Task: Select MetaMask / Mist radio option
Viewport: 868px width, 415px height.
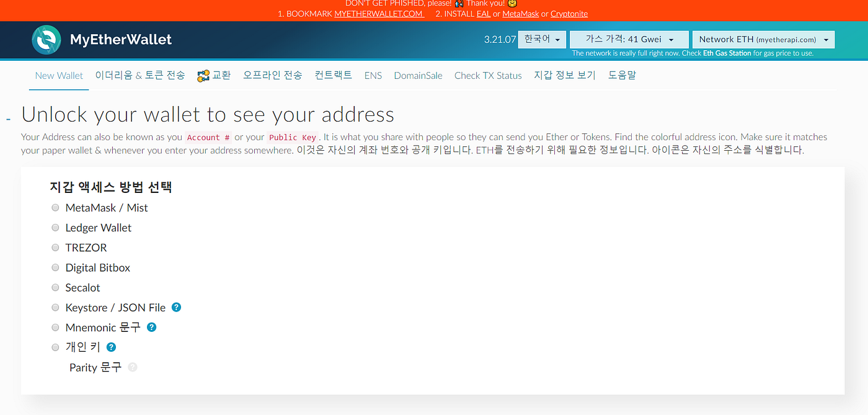Action: pyautogui.click(x=55, y=208)
